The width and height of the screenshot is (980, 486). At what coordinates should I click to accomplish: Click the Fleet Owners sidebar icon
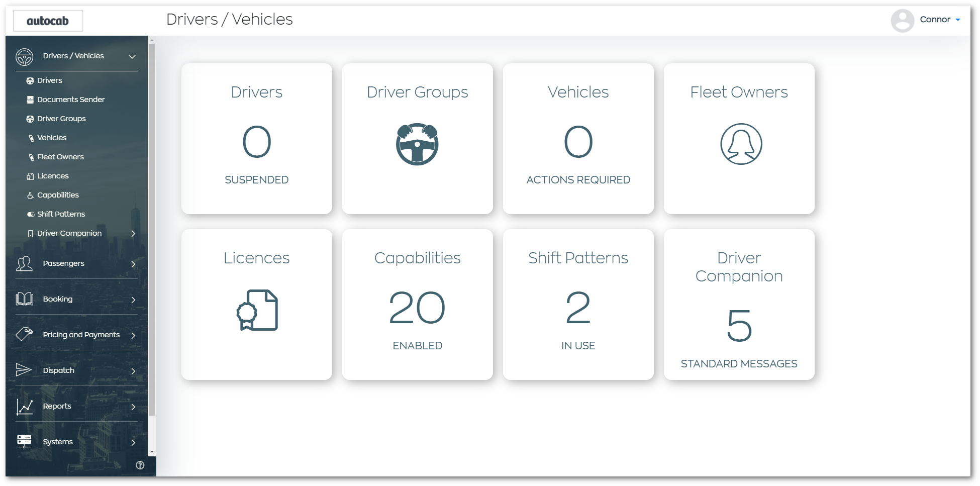tap(31, 157)
